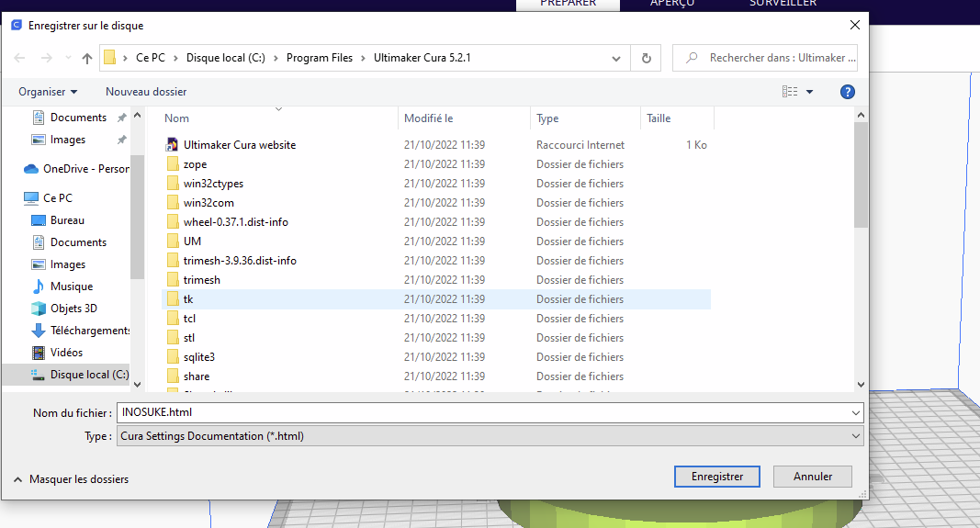Select the sqlite3 folder icon
This screenshot has height=528, width=980.
[173, 357]
